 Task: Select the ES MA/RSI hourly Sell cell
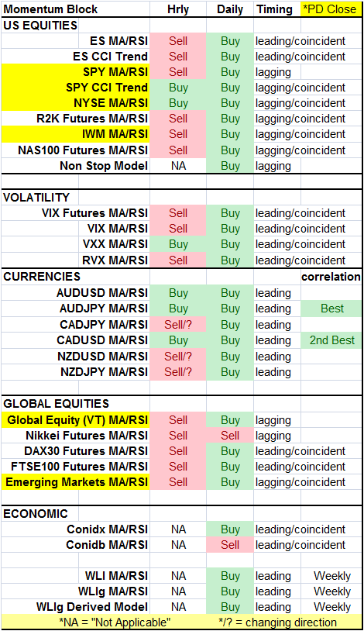tap(178, 41)
